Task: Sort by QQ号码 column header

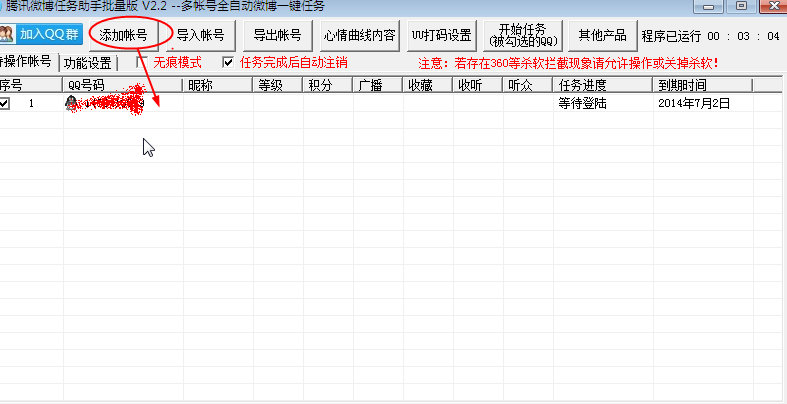Action: coord(123,85)
